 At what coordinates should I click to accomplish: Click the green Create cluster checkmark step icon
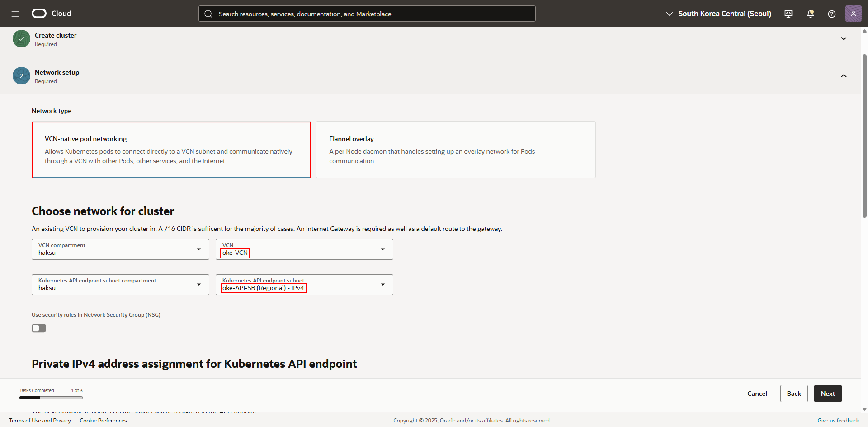click(21, 39)
